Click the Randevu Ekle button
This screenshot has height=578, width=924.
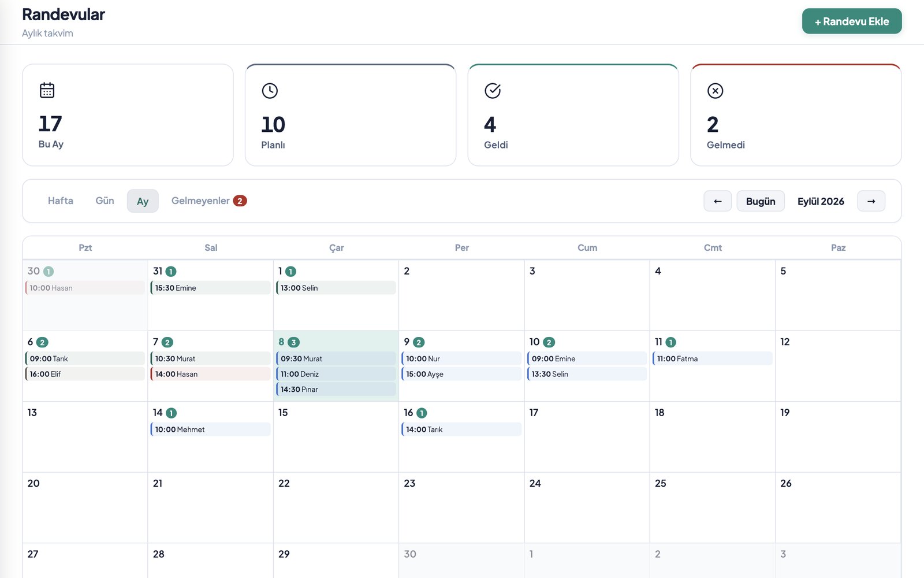(x=852, y=21)
